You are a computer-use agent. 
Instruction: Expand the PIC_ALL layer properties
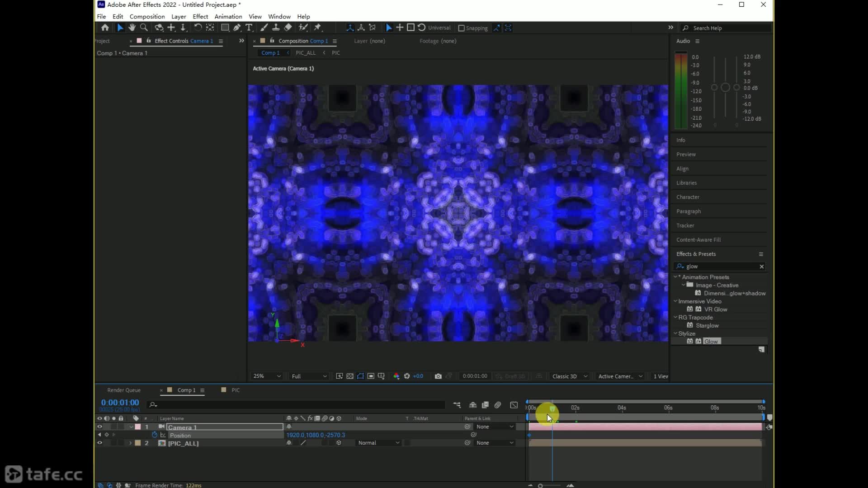[131, 443]
